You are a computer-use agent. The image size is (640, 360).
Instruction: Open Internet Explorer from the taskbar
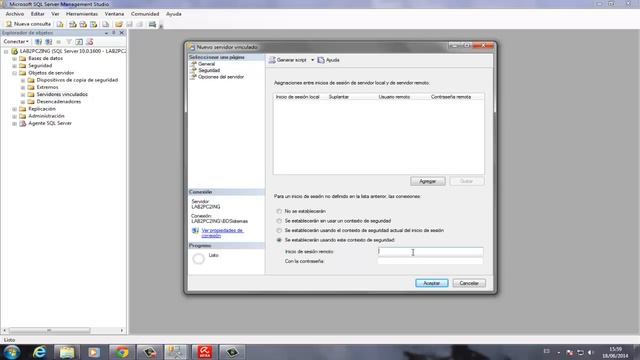pyautogui.click(x=40, y=352)
